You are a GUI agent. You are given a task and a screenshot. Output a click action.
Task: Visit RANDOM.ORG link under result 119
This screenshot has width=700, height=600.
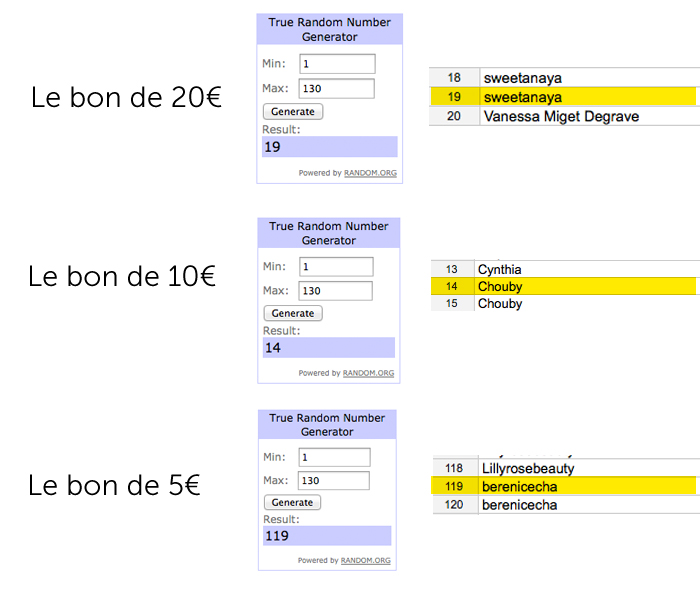point(365,560)
